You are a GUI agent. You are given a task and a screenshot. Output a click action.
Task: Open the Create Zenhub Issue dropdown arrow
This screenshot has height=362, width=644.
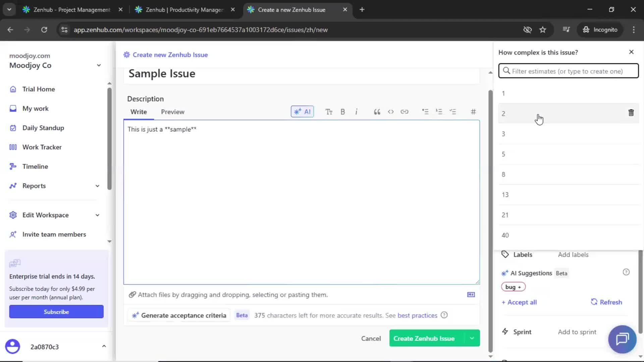[472, 338]
